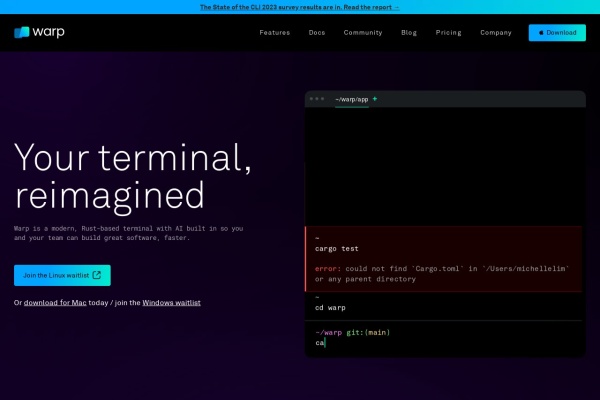The image size is (600, 400).
Task: Click the red error output block
Action: pyautogui.click(x=444, y=259)
